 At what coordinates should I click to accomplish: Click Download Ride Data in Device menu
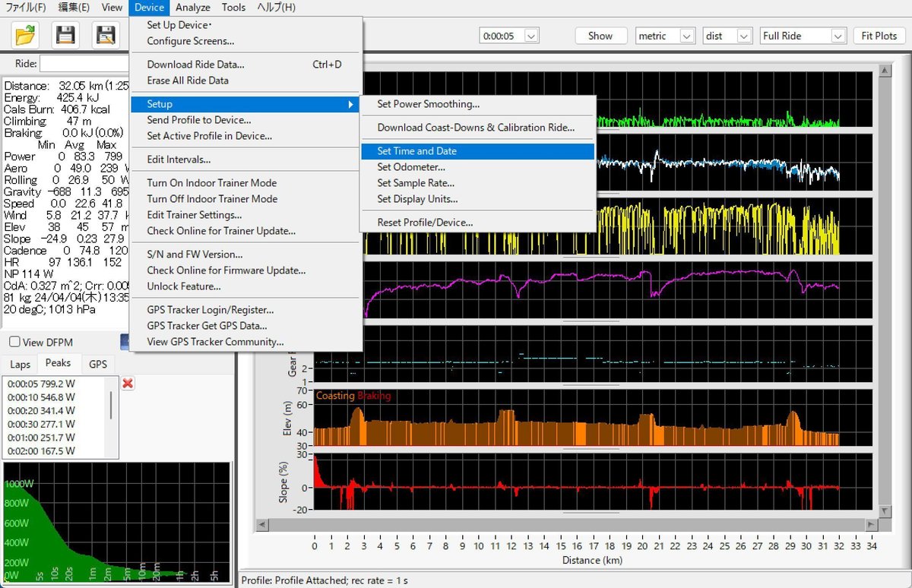click(195, 65)
